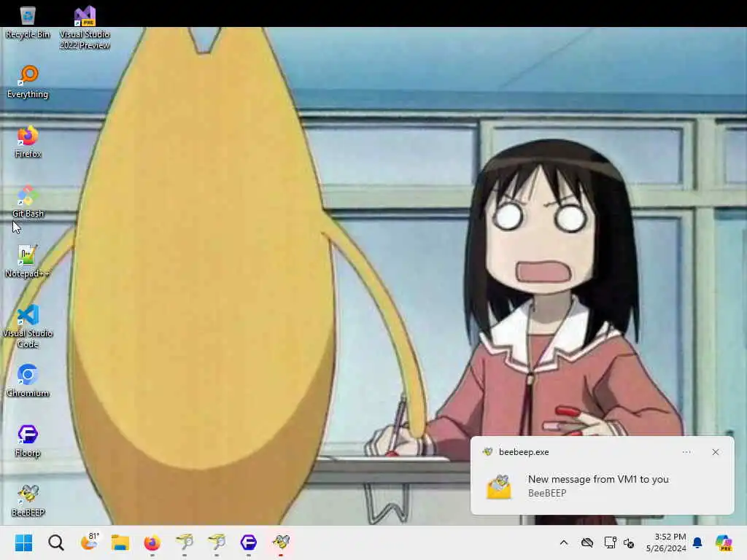Select the Git Bash desktop shortcut
This screenshot has height=560, width=747.
(x=28, y=201)
